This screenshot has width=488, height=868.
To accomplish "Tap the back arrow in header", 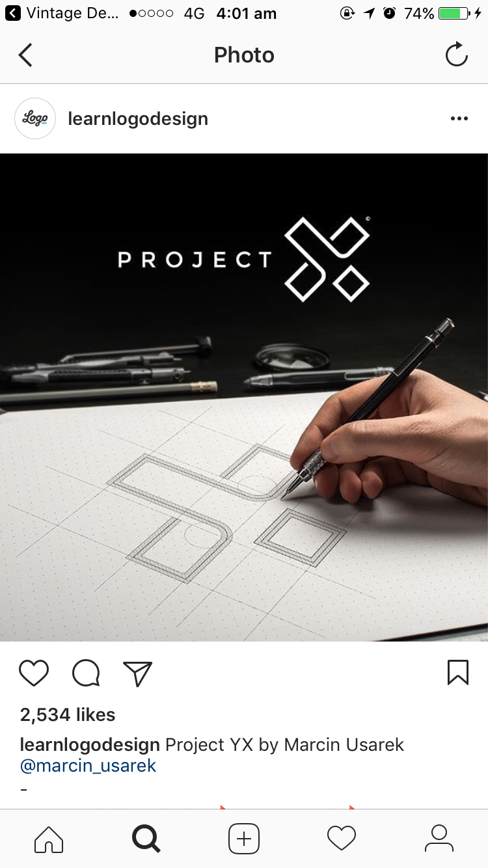I will [25, 55].
